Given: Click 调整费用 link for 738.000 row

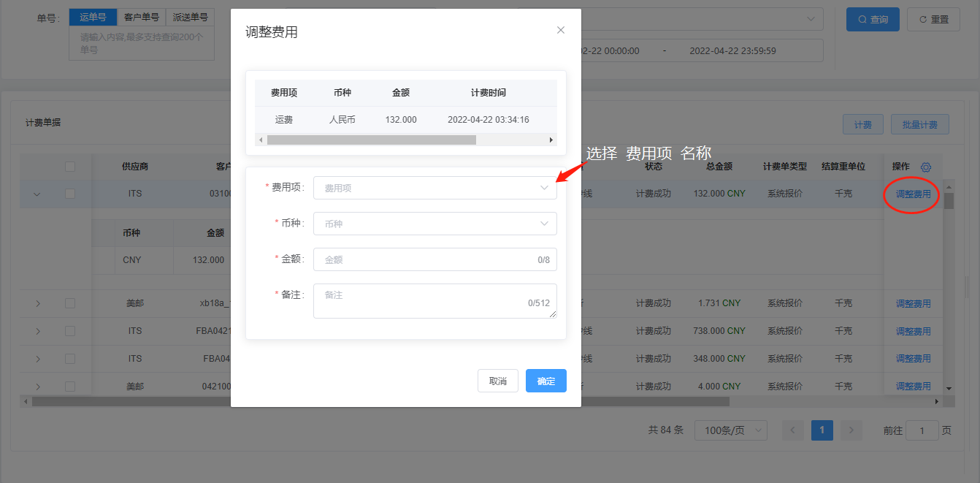Looking at the screenshot, I should (x=913, y=331).
